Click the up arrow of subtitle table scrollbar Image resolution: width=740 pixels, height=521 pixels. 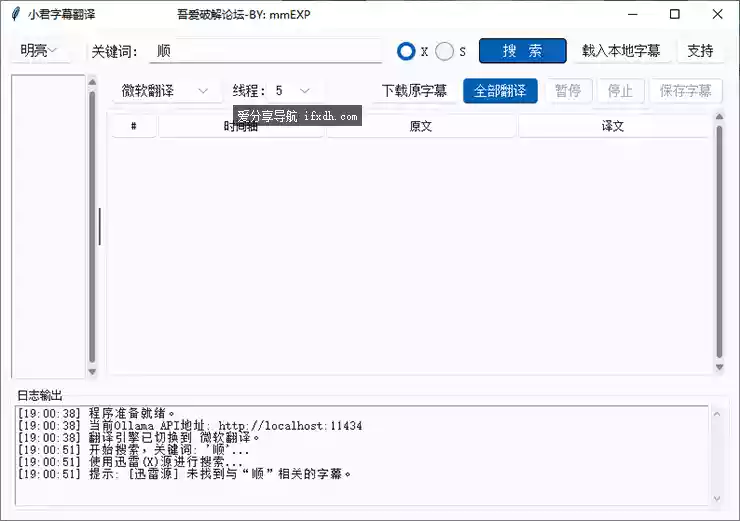click(718, 117)
